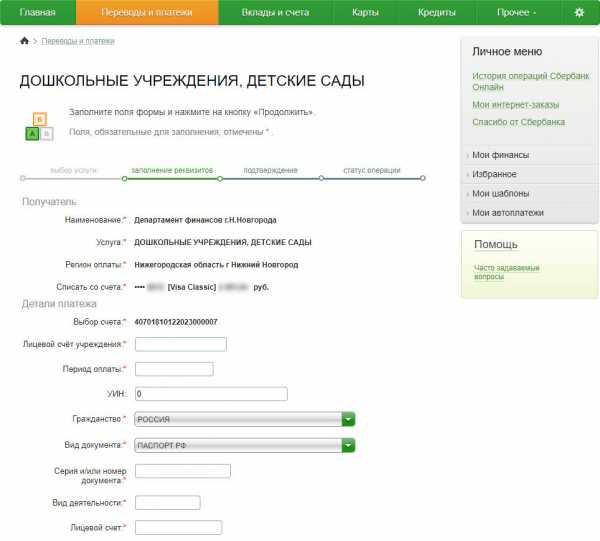Expand the Прочее menu
600x541 pixels.
tap(516, 13)
